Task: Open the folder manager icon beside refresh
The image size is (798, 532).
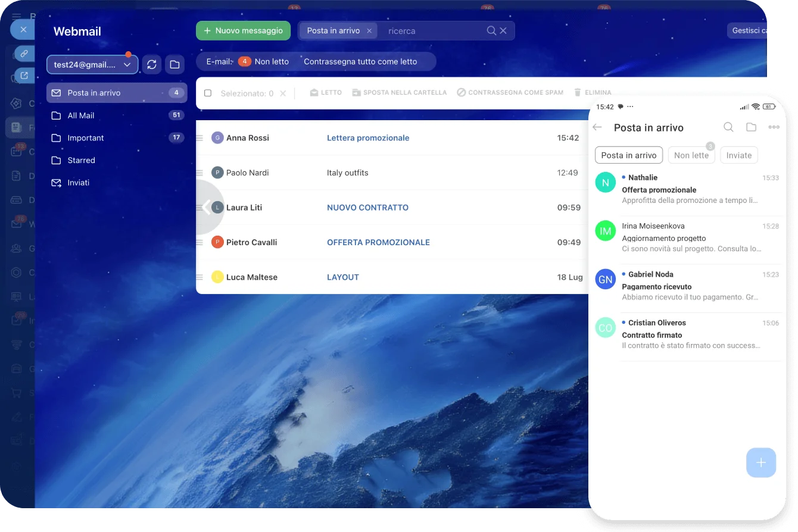Action: click(x=174, y=64)
